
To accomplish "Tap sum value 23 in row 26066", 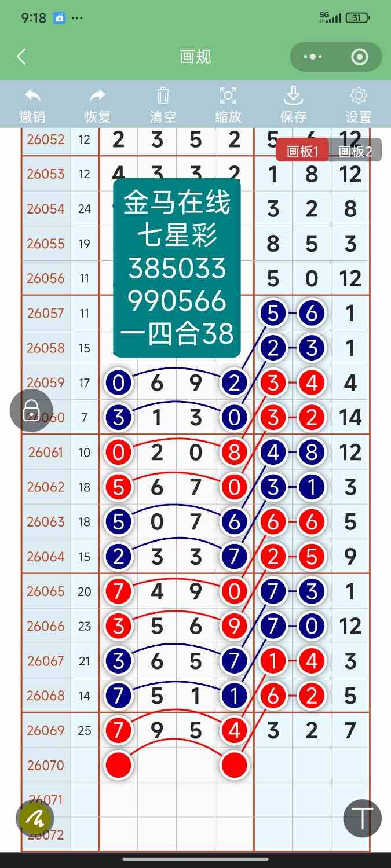I will point(85,626).
